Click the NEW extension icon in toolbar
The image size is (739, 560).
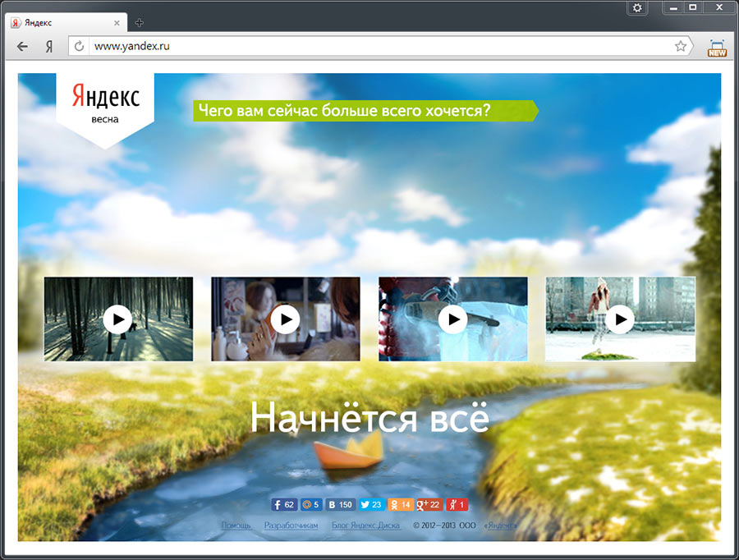point(717,48)
